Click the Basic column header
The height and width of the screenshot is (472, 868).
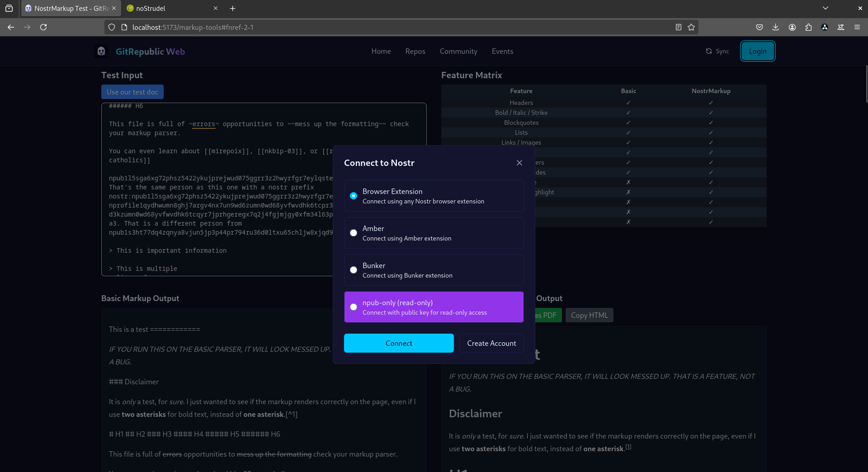tap(628, 91)
